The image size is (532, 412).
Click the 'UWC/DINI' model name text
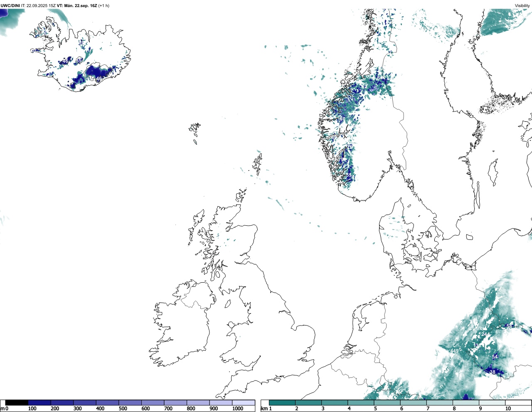10,6
